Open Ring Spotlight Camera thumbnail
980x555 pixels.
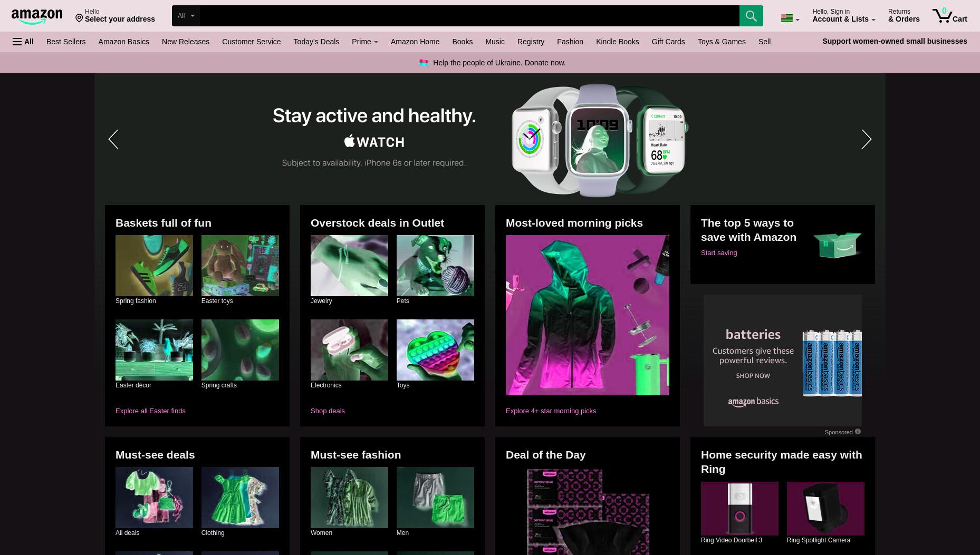[825, 509]
